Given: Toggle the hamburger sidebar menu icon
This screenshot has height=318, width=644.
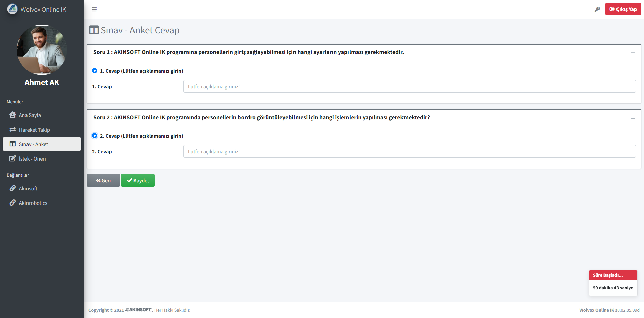Looking at the screenshot, I should click(94, 9).
